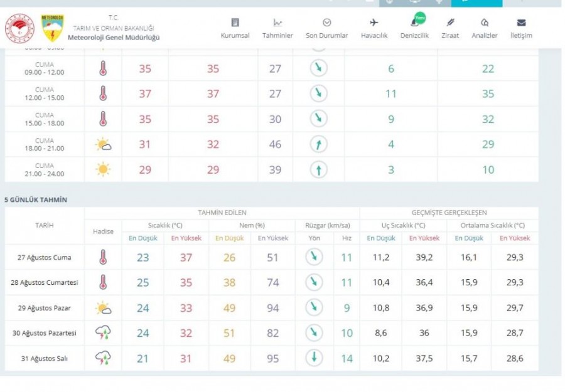Open the Tahminler menu

[x=277, y=28]
